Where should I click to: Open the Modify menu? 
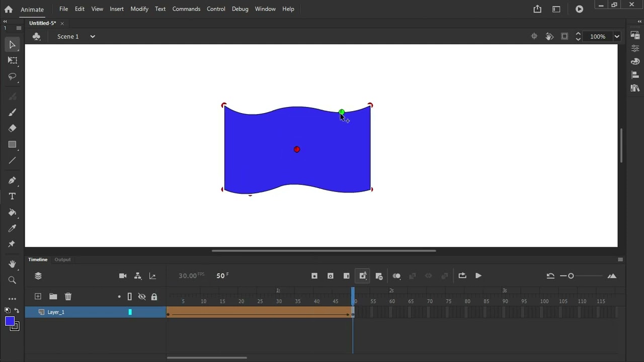click(x=139, y=9)
